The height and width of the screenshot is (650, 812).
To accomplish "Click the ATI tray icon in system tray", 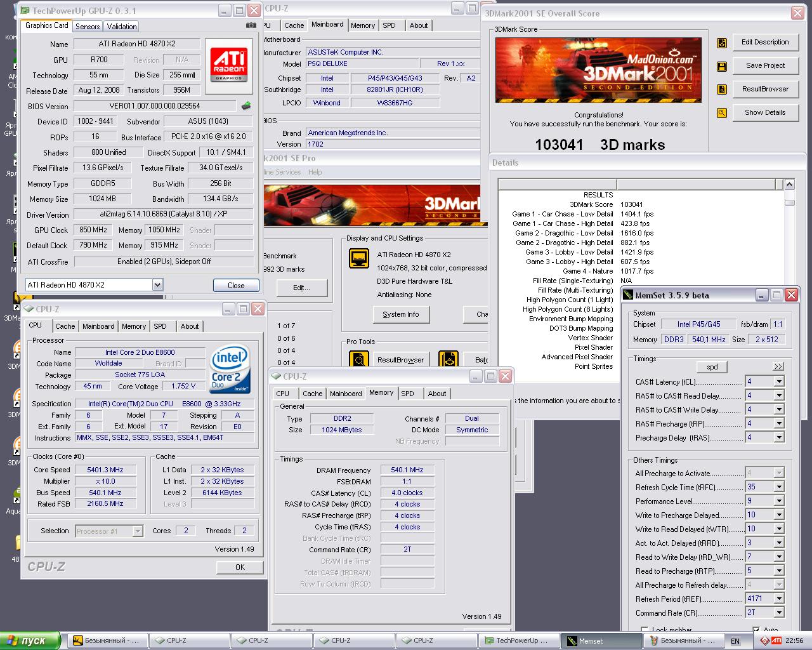I will coord(776,640).
